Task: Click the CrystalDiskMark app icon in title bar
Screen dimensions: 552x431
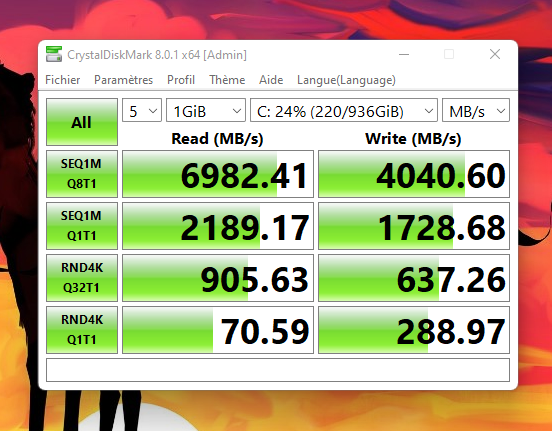Action: [54, 54]
